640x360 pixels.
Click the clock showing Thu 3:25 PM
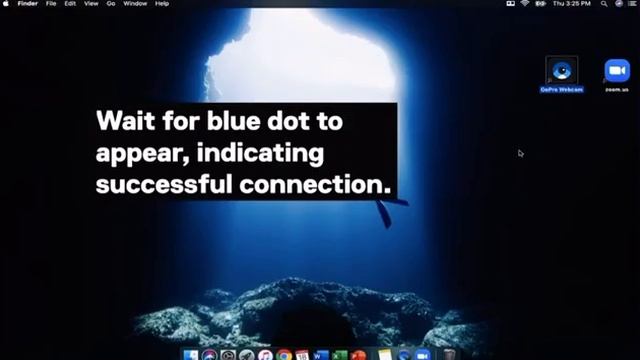pyautogui.click(x=571, y=3)
